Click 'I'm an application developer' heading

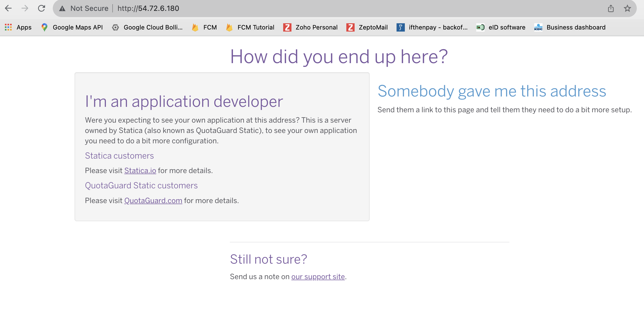coord(184,101)
